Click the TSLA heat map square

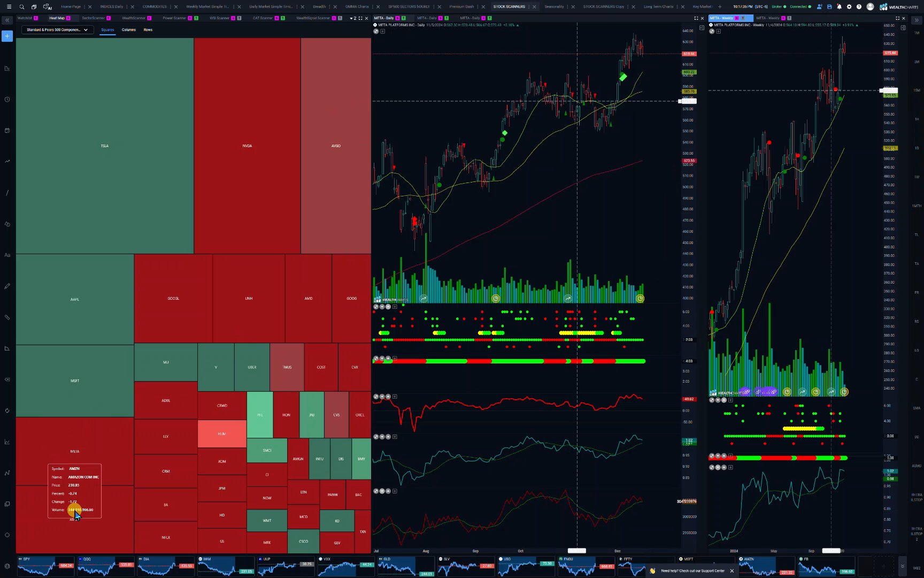[105, 146]
